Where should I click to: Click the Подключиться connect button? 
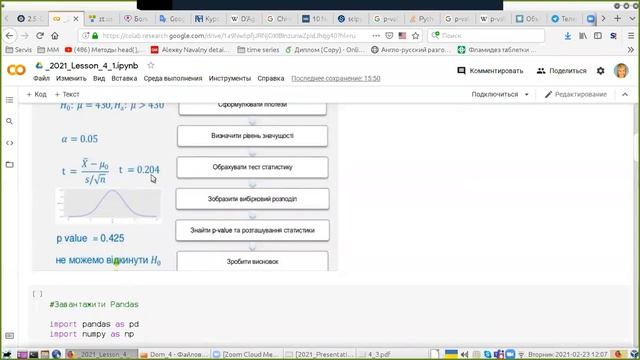point(495,94)
